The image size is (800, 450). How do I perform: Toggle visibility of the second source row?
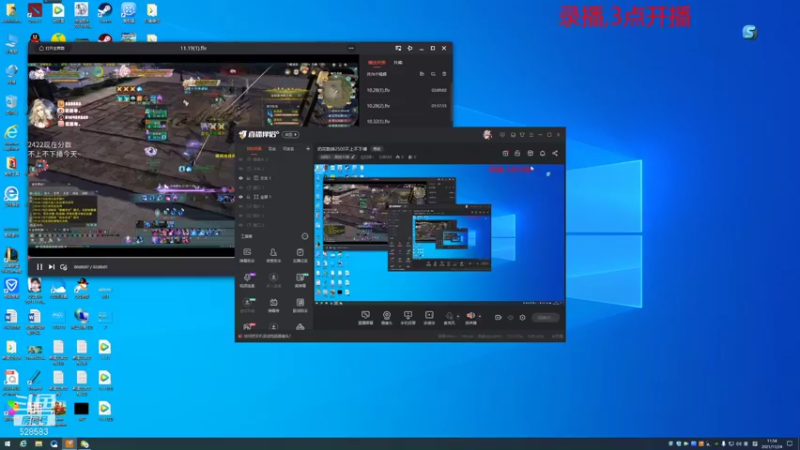pos(241,169)
